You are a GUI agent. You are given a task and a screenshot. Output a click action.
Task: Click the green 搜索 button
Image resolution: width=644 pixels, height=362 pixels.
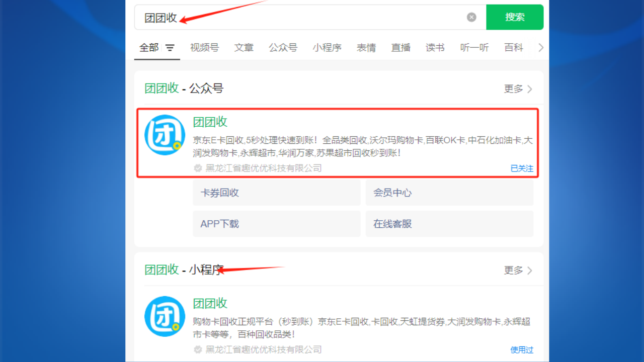515,17
